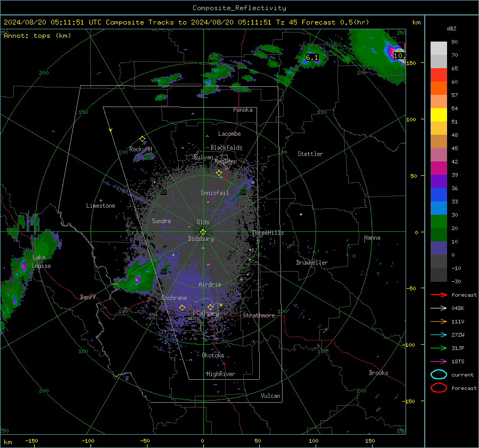Click the Drumheller city label

point(312,263)
